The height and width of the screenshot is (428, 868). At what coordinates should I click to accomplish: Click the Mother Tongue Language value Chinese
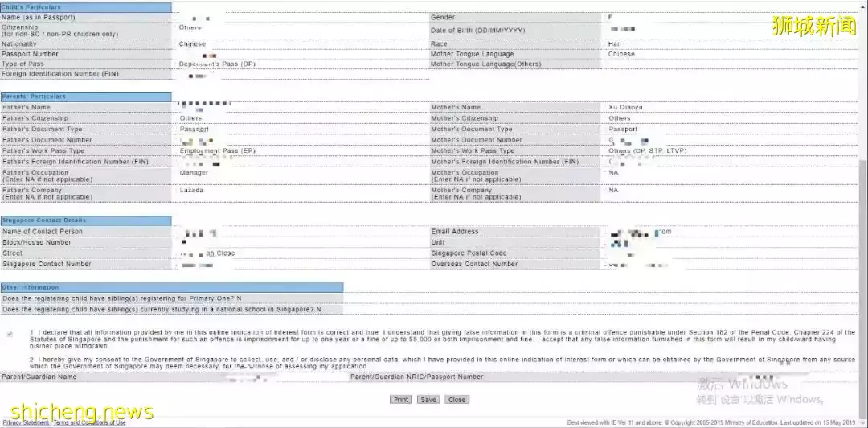click(621, 55)
